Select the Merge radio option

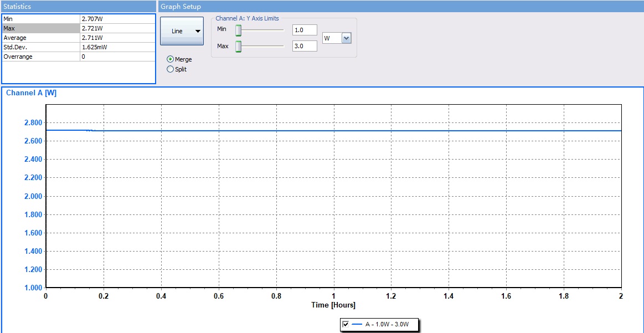coord(171,59)
